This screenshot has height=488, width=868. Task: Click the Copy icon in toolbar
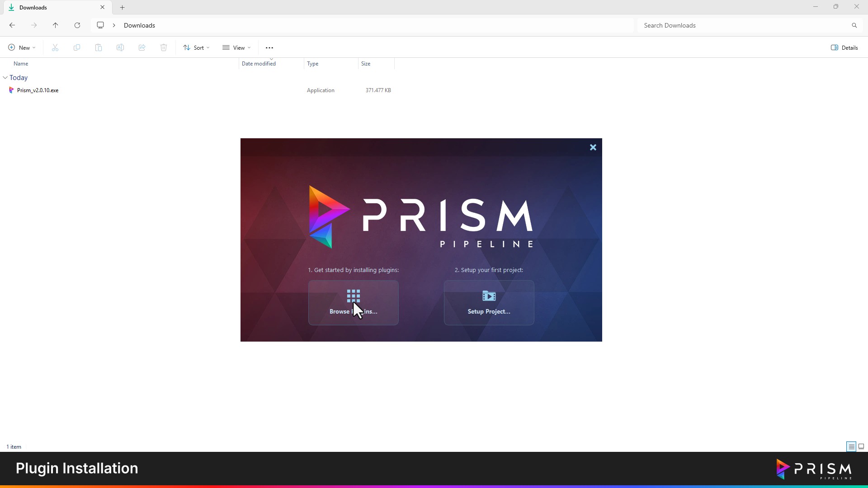[x=77, y=47]
